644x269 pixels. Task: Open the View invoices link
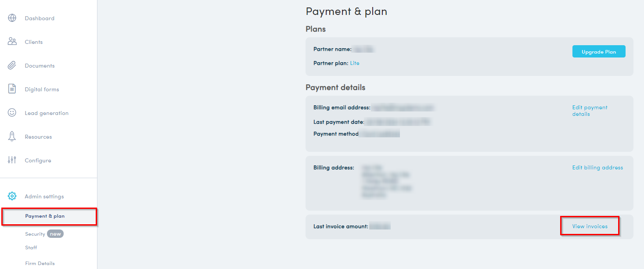coord(590,226)
